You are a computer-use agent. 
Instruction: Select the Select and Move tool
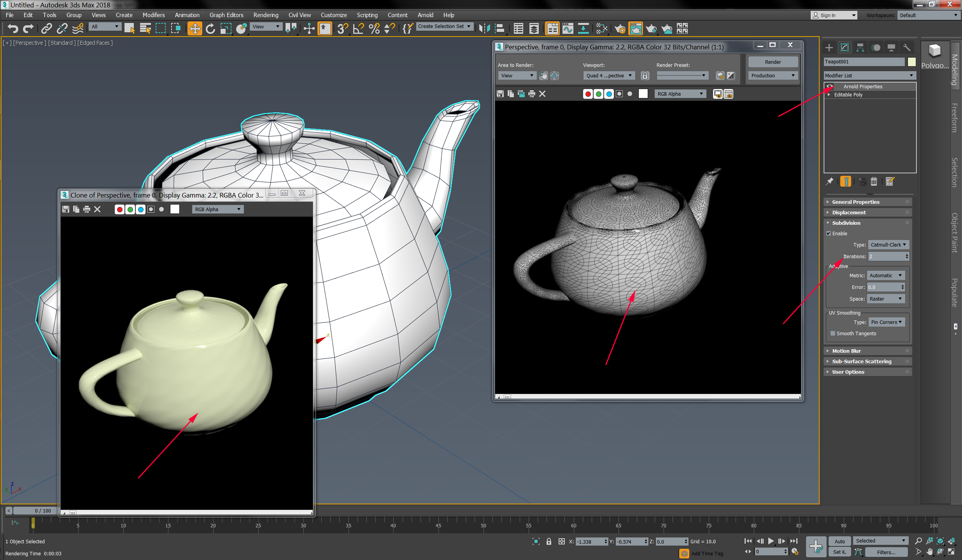click(x=195, y=28)
